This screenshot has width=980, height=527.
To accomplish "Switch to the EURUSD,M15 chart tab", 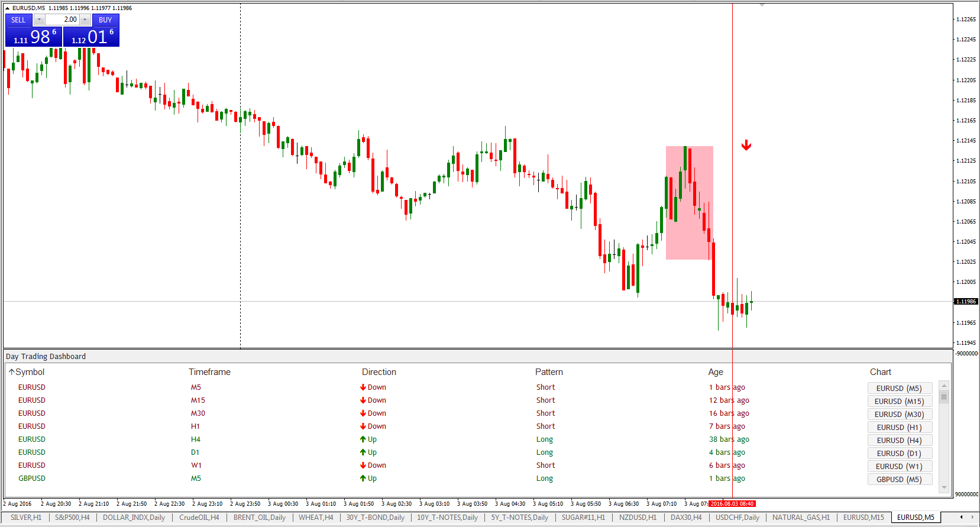I will pyautogui.click(x=863, y=518).
